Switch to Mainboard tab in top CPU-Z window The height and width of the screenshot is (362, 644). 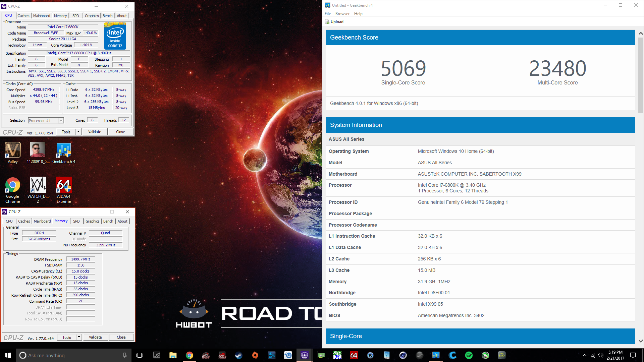click(42, 16)
